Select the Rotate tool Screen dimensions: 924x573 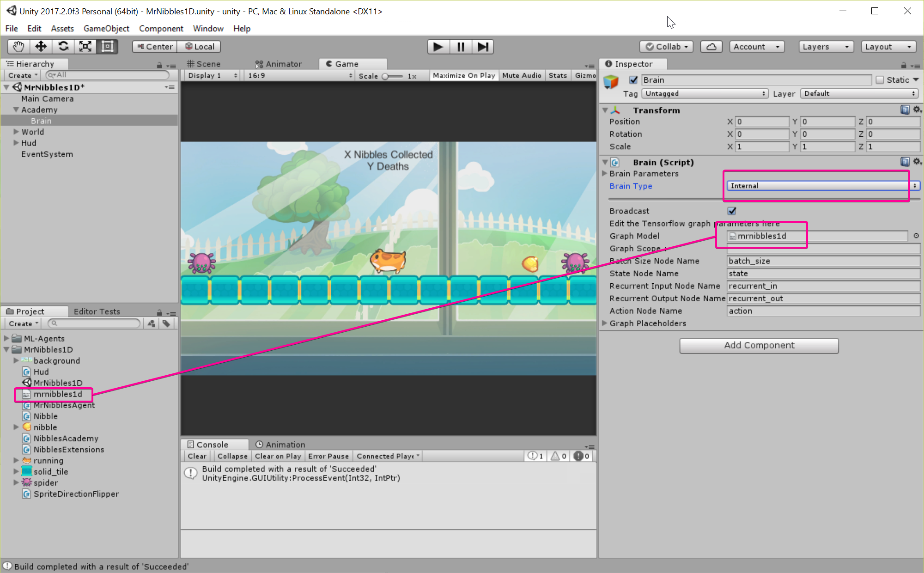(x=63, y=47)
